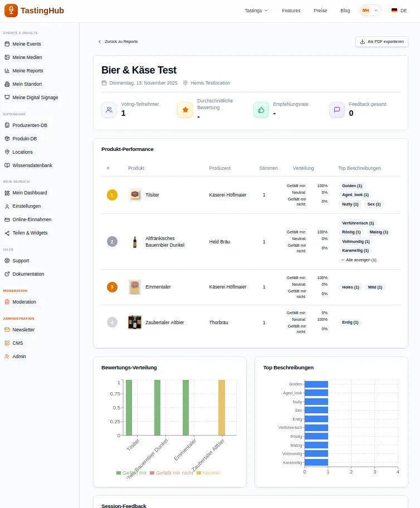Click the Teilen & Widgets share icon
This screenshot has height=508, width=420.
click(x=7, y=233)
